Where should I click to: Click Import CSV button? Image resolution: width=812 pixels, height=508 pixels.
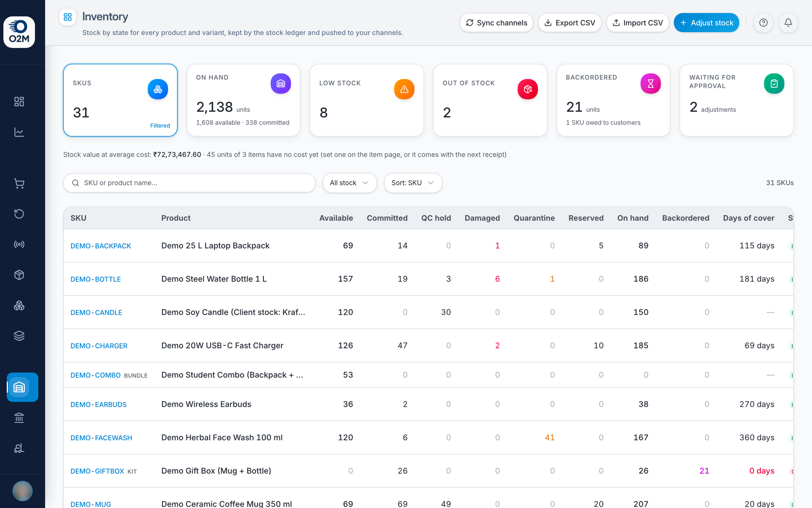tap(638, 23)
